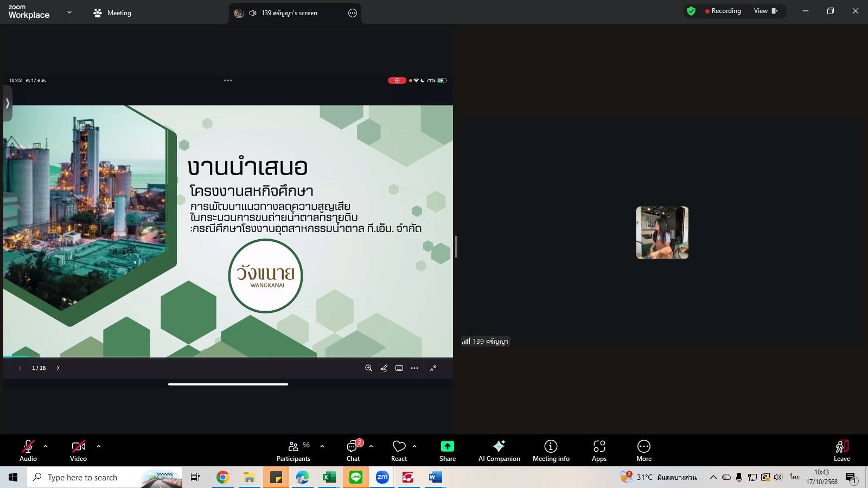Screen dimensions: 868x488
Task: Leave the meeting
Action: (x=841, y=450)
